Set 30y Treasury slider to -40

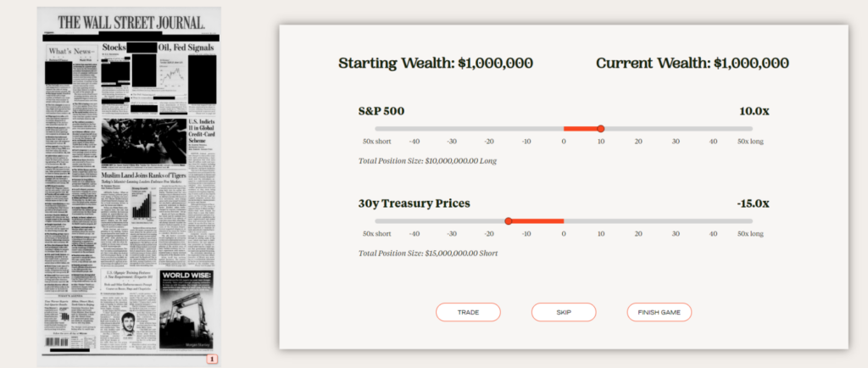click(414, 221)
